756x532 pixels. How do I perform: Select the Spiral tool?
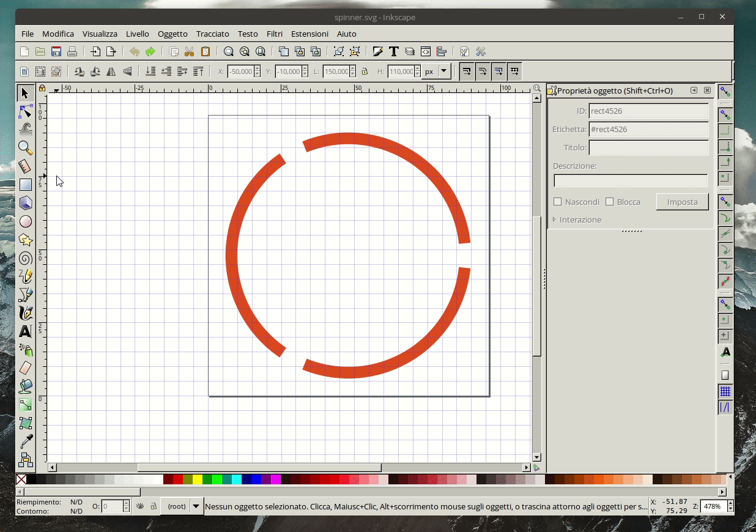pyautogui.click(x=25, y=258)
